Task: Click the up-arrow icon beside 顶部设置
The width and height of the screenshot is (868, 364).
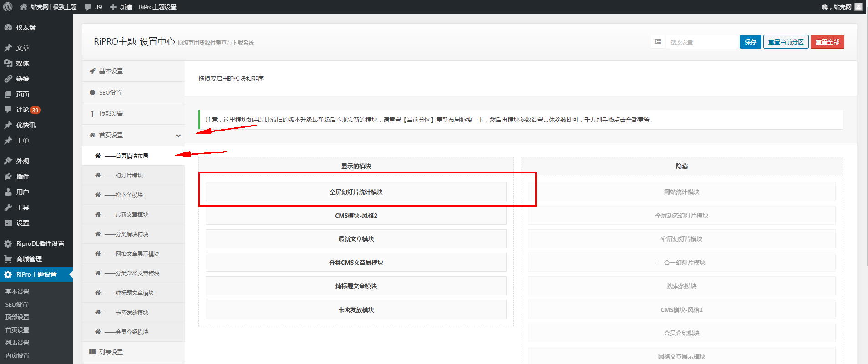Action: coord(92,114)
